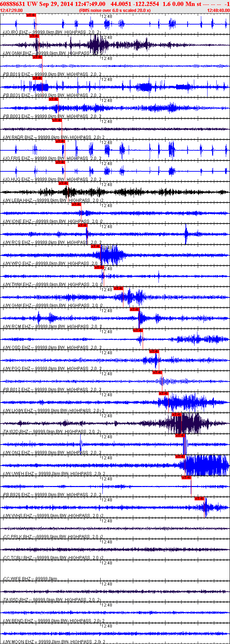
Task: Select the pick flag on PB B926 trace
Action: [x=187, y=478]
